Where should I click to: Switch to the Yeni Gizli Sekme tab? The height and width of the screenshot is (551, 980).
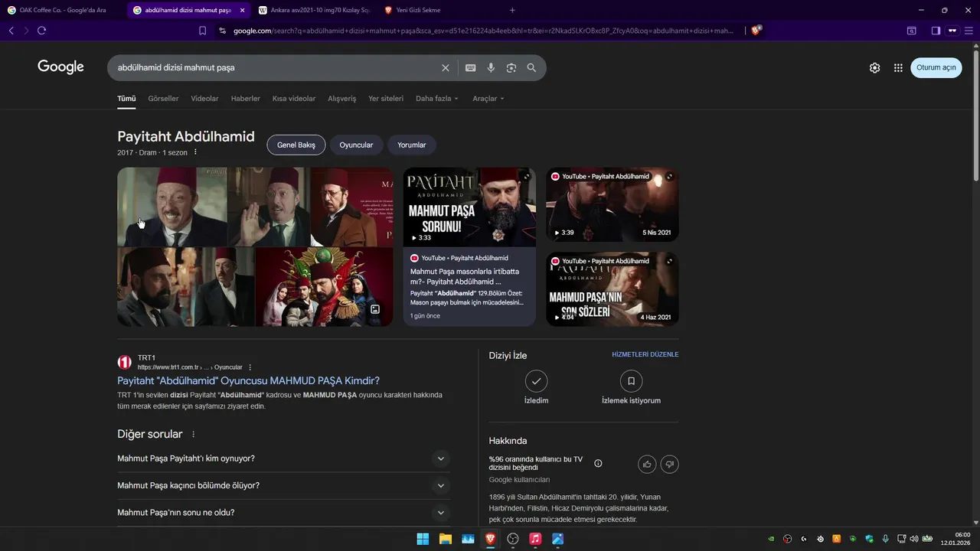pyautogui.click(x=418, y=10)
